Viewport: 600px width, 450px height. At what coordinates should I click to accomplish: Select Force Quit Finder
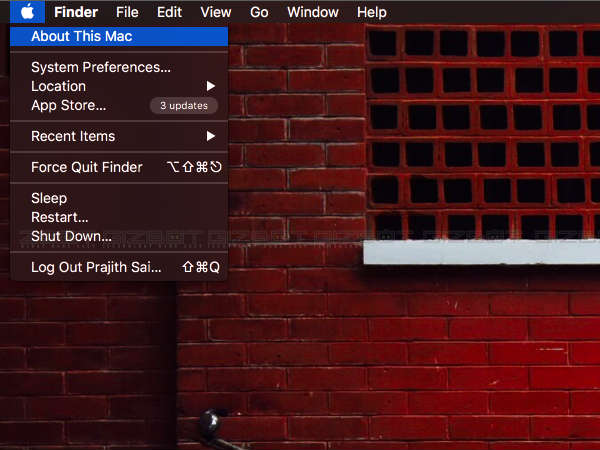point(87,167)
